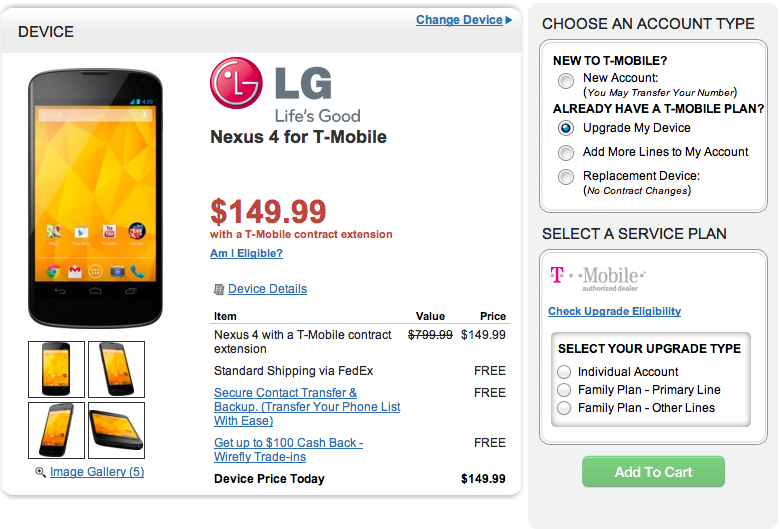Image resolution: width=780 pixels, height=529 pixels.
Task: Open Check Upgrade Eligibility link
Action: [614, 311]
